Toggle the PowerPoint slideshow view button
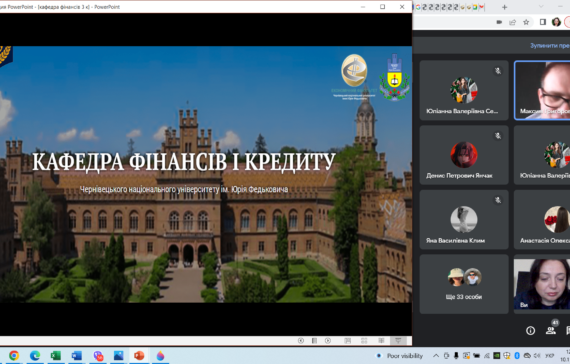Image resolution: width=570 pixels, height=364 pixels. (398, 340)
